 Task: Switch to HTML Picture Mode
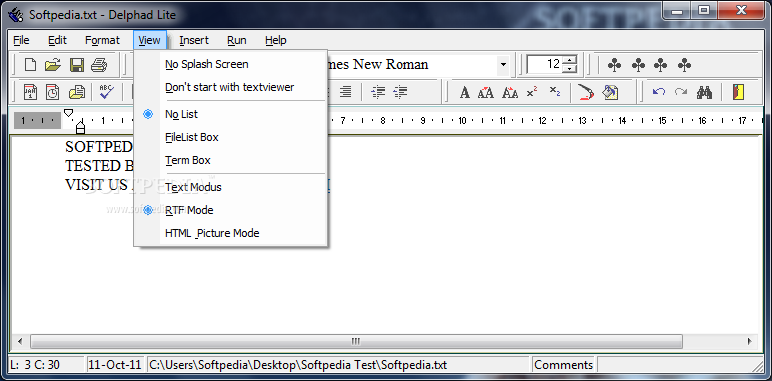point(230,233)
